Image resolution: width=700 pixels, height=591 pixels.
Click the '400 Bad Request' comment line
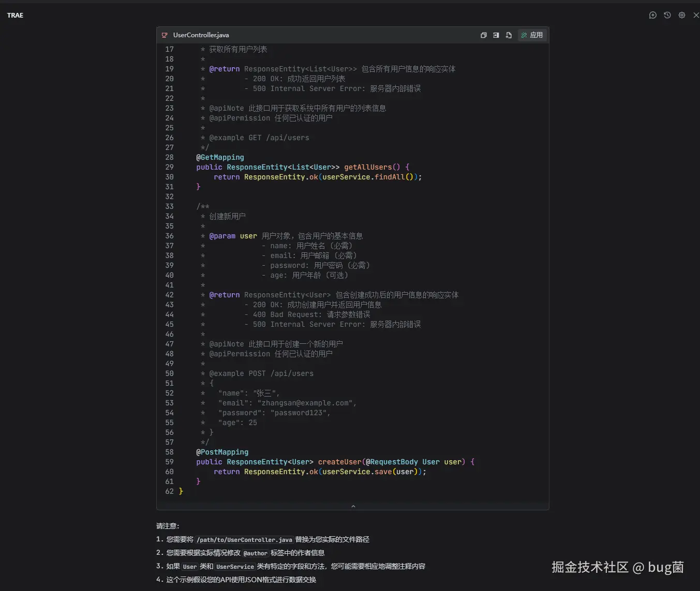[x=285, y=314]
